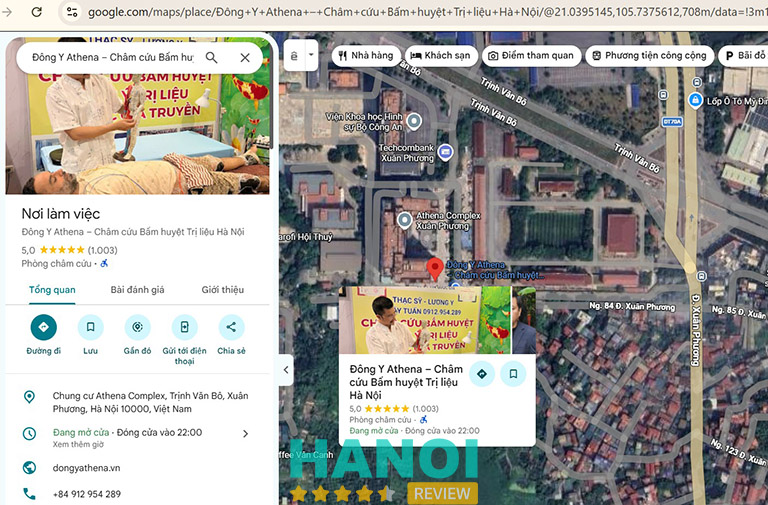This screenshot has width=768, height=505.
Task: Click wheelchair accessibility icon in side panel
Action: [104, 264]
